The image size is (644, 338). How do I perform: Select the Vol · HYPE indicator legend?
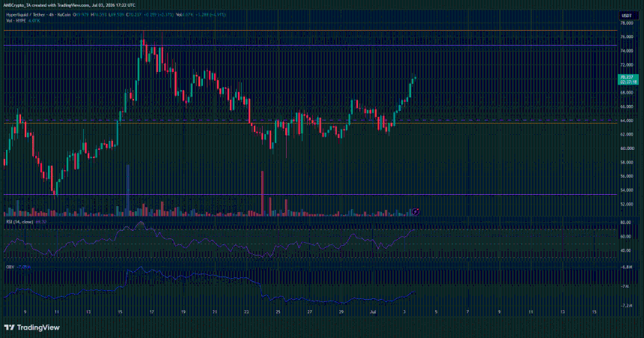16,20
